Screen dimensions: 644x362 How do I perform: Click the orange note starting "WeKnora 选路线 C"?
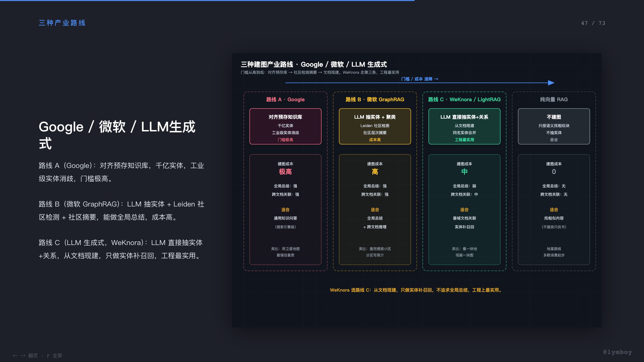(416, 290)
